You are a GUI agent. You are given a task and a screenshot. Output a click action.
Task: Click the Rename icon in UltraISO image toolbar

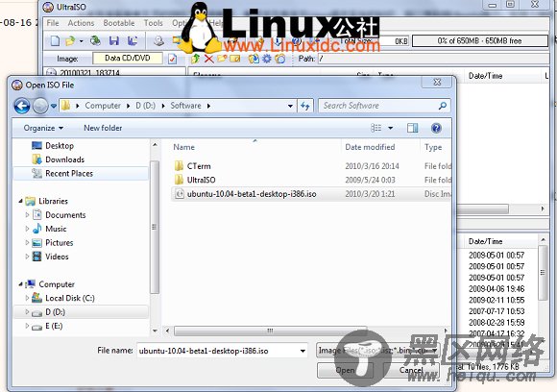tap(235, 59)
